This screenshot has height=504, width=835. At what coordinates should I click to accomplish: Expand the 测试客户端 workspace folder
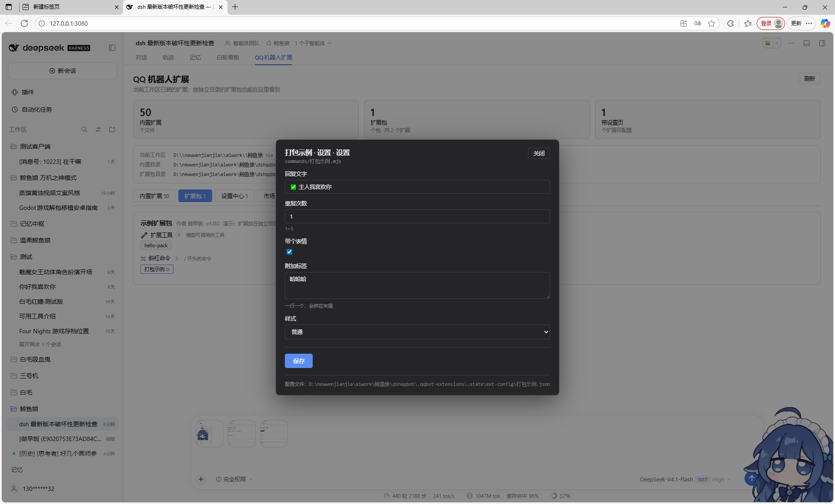click(x=62, y=146)
